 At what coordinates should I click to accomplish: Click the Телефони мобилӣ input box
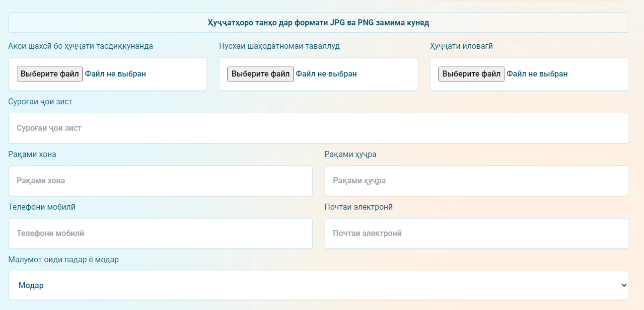[x=160, y=233]
